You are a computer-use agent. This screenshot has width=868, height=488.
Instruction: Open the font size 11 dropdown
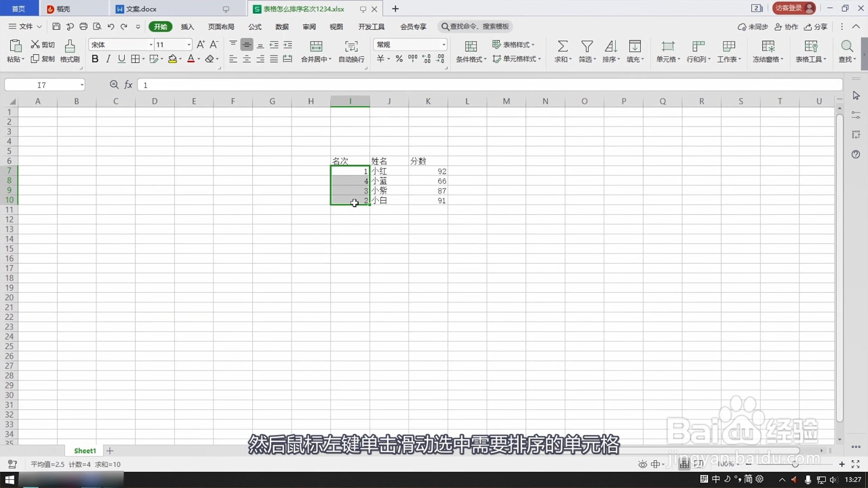point(189,44)
